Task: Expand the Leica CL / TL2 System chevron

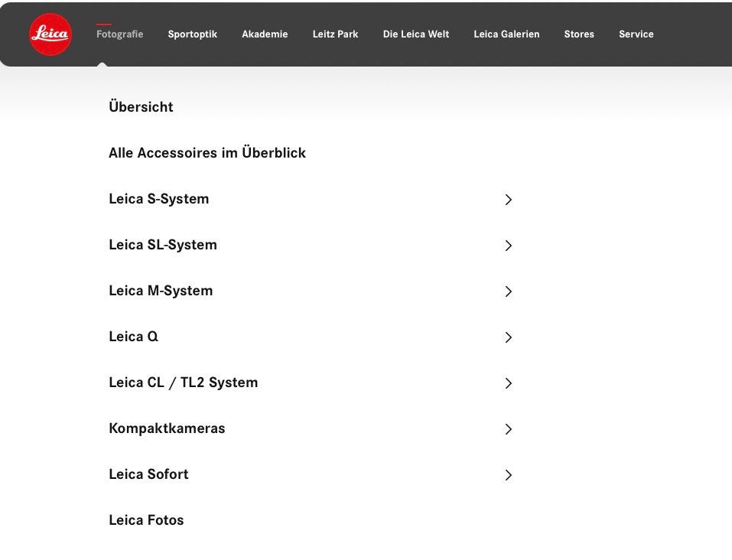Action: point(508,383)
